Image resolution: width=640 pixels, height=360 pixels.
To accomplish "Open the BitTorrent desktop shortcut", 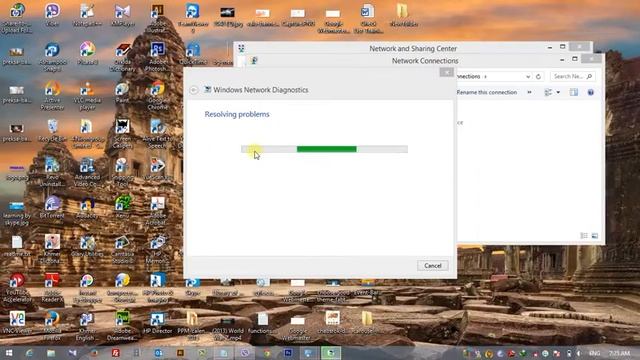I will pyautogui.click(x=52, y=207).
